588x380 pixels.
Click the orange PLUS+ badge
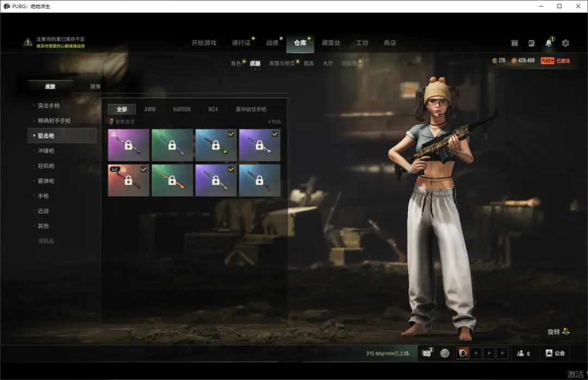[548, 60]
